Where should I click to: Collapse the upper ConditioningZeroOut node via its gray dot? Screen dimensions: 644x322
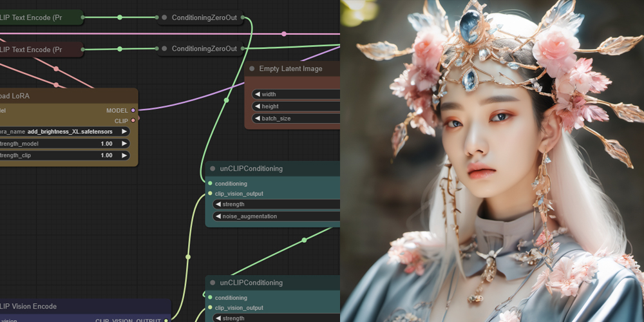pyautogui.click(x=164, y=17)
